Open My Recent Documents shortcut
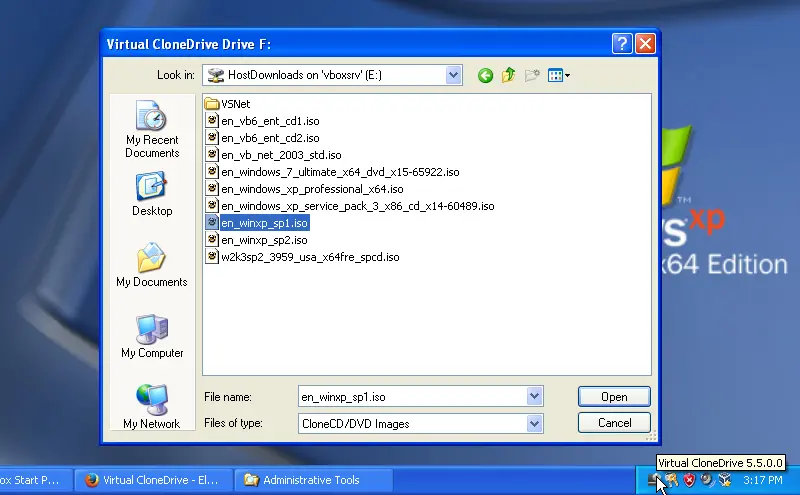 coord(152,130)
